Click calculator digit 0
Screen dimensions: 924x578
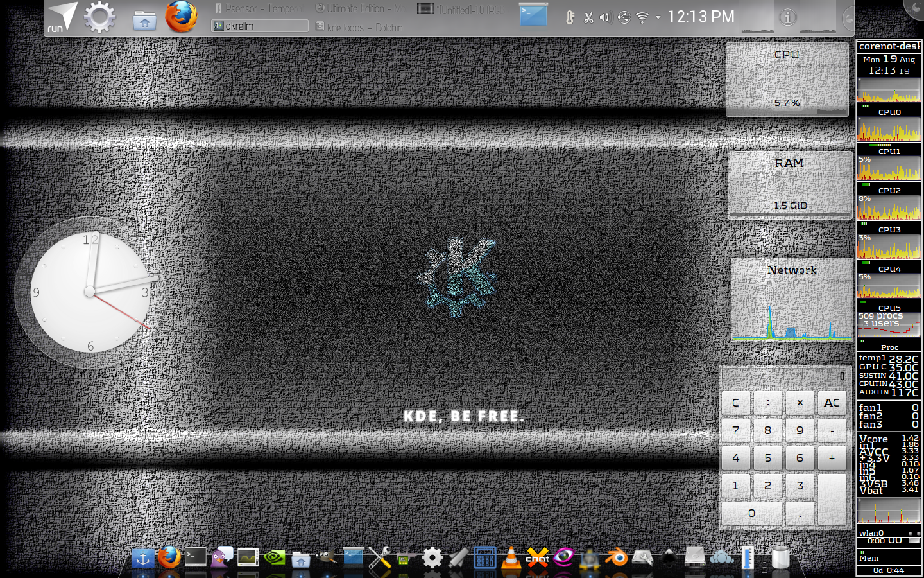[x=751, y=513]
